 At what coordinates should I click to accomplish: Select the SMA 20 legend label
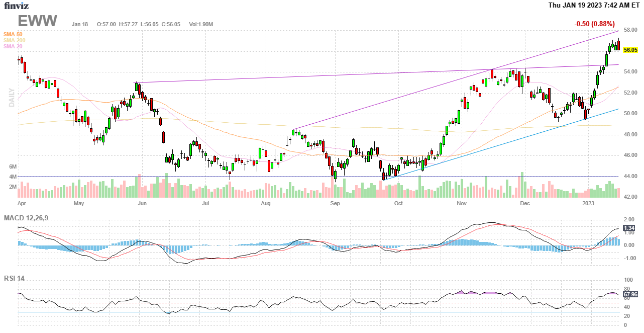(x=13, y=46)
